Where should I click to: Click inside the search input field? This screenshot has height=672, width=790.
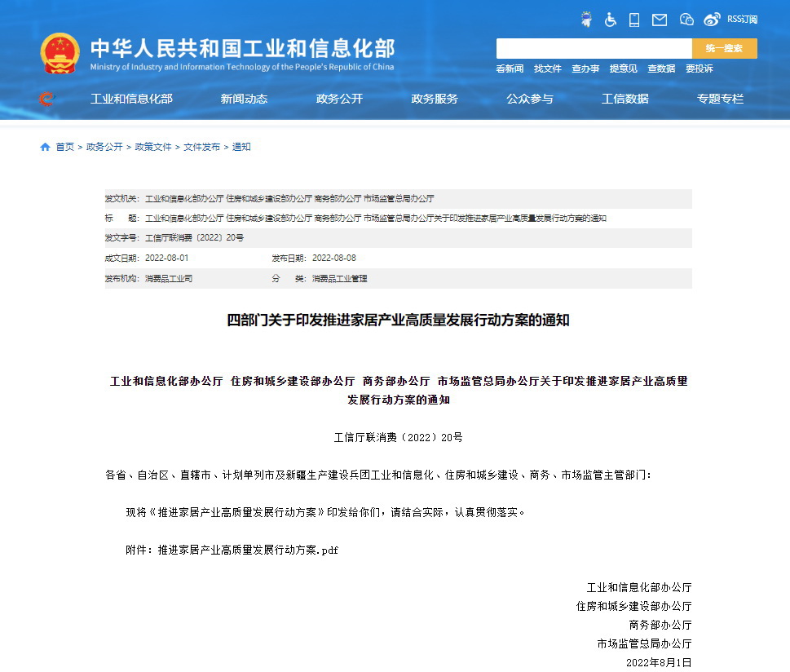coord(594,48)
